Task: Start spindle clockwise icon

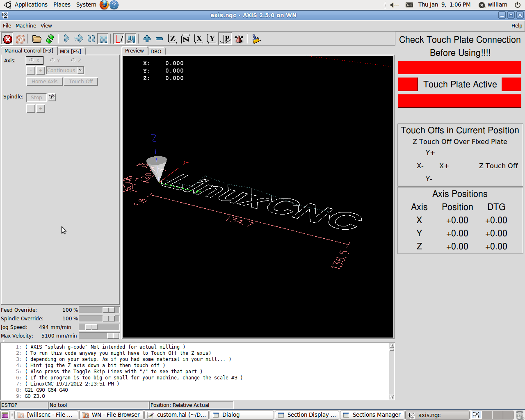Action: [52, 97]
